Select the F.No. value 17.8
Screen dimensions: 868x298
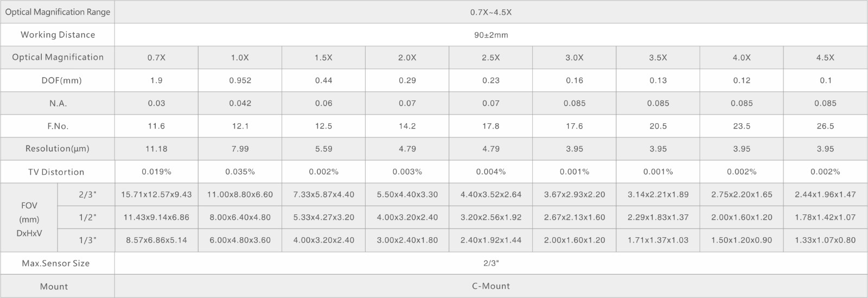coord(491,126)
